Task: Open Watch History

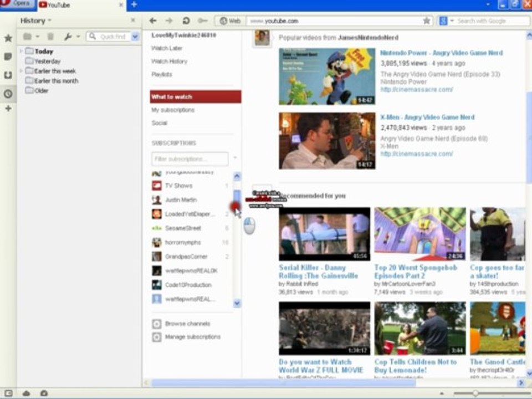Action: click(169, 62)
